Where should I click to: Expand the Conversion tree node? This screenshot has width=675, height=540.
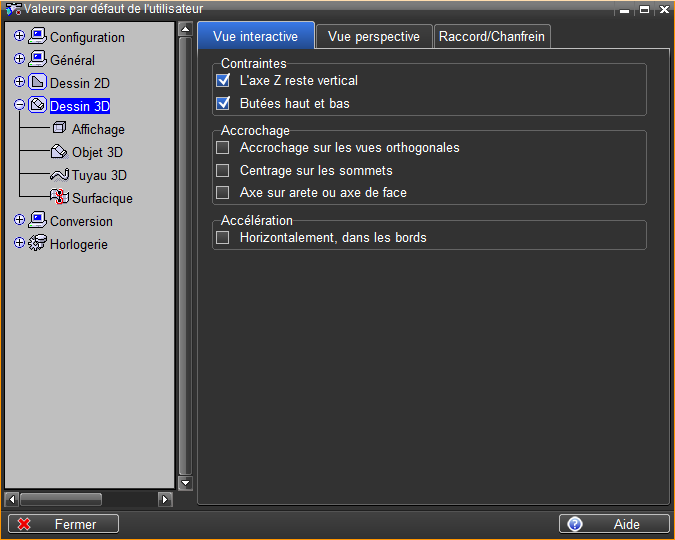[x=19, y=220]
